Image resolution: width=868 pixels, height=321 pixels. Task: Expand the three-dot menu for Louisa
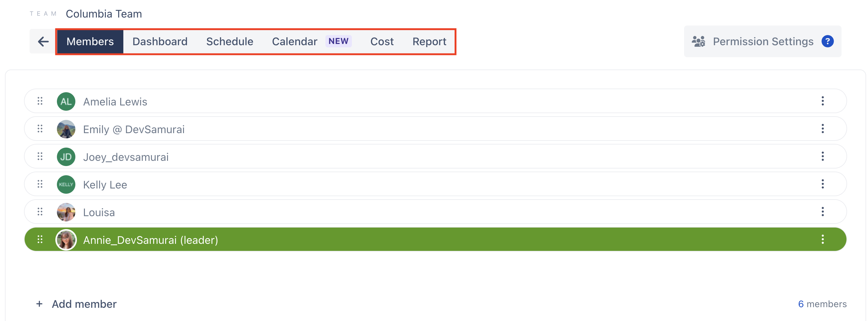(x=822, y=212)
